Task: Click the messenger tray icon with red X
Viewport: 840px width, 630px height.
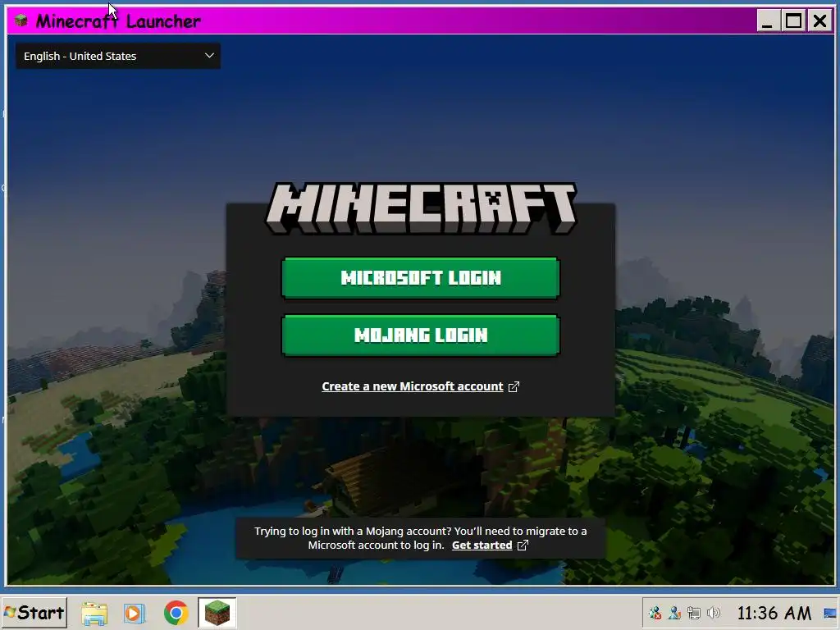Action: pyautogui.click(x=655, y=613)
